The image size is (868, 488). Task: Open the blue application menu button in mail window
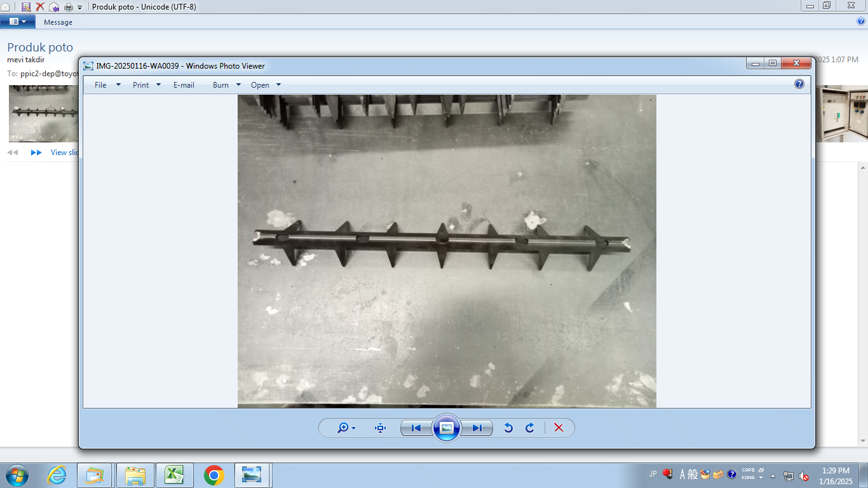(x=17, y=22)
